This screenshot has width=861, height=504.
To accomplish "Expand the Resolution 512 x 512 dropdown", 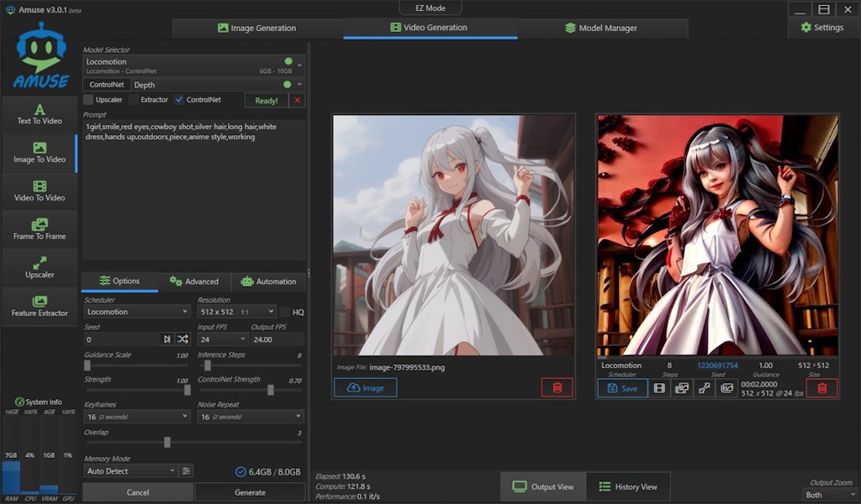I will tap(235, 312).
